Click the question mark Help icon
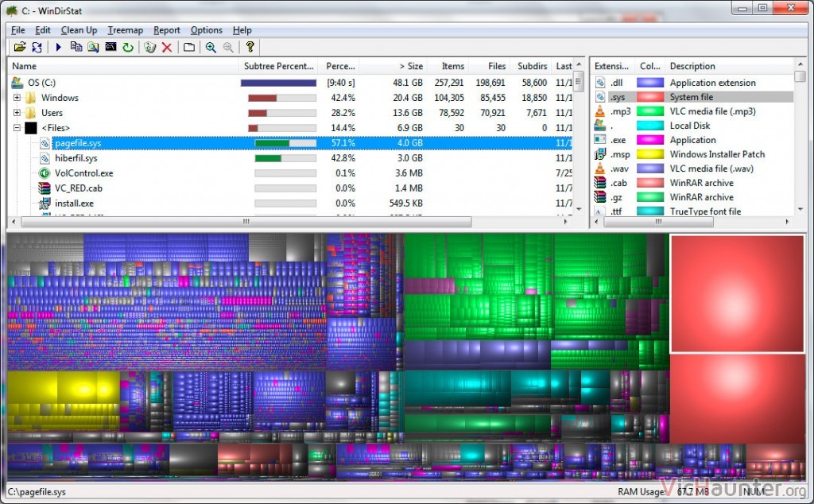 [x=250, y=47]
